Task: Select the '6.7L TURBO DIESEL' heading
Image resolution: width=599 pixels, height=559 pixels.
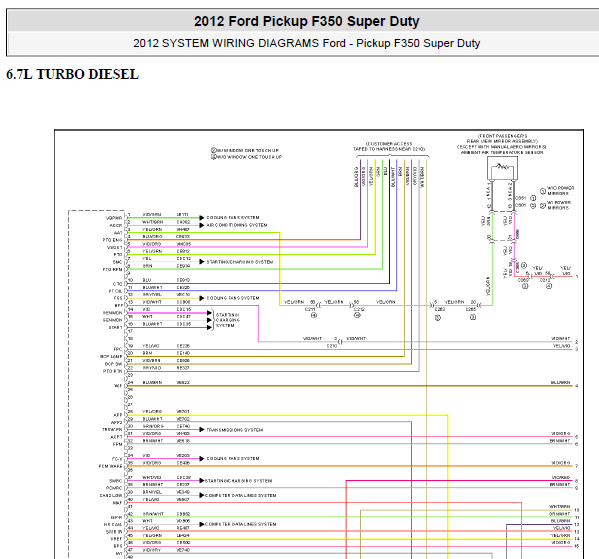Action: click(x=73, y=74)
